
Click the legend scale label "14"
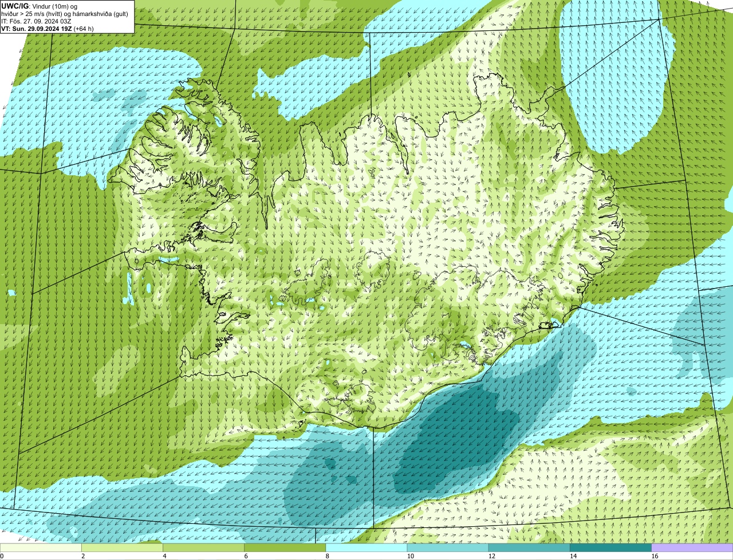click(573, 556)
